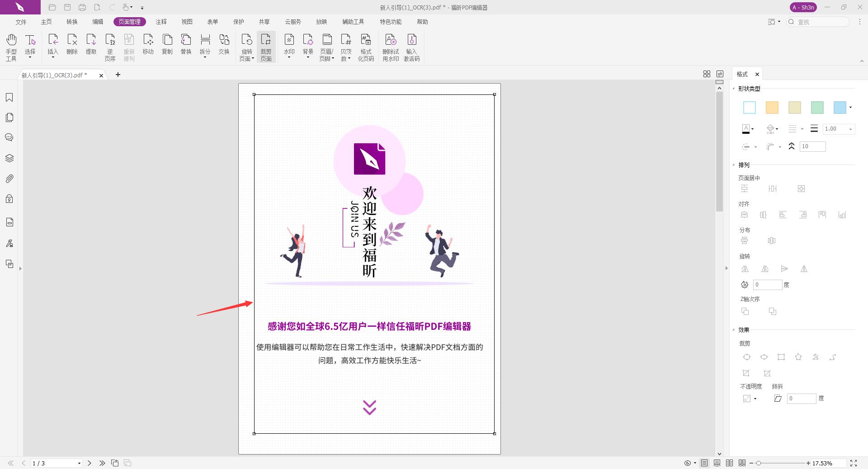Toggle continuous page view in status bar
868x469 pixels.
pyautogui.click(x=717, y=463)
